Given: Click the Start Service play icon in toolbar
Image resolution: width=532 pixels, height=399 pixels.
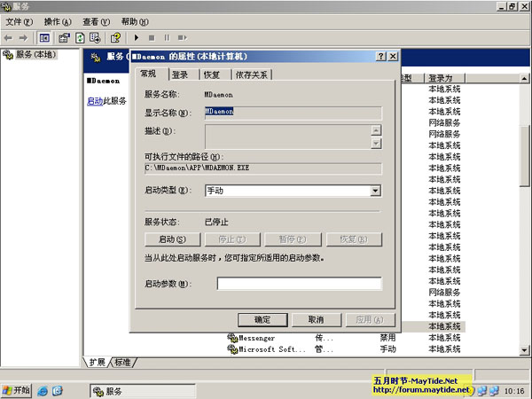Looking at the screenshot, I should [x=137, y=38].
